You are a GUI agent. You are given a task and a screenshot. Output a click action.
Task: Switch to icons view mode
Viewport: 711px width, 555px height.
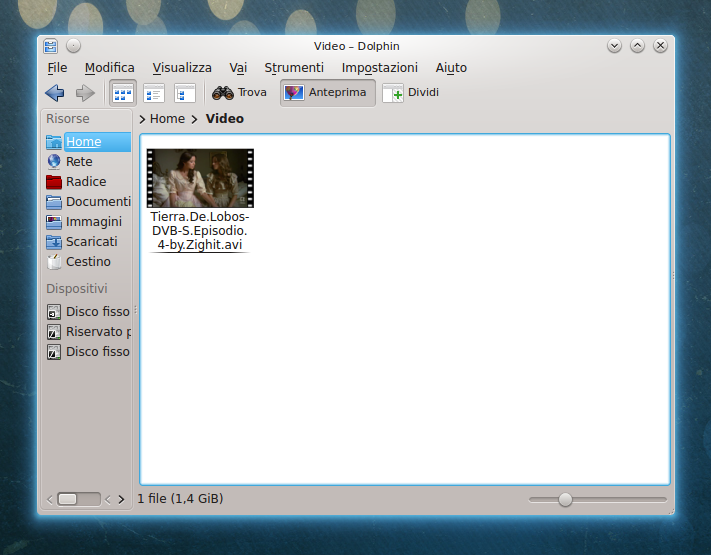[122, 93]
